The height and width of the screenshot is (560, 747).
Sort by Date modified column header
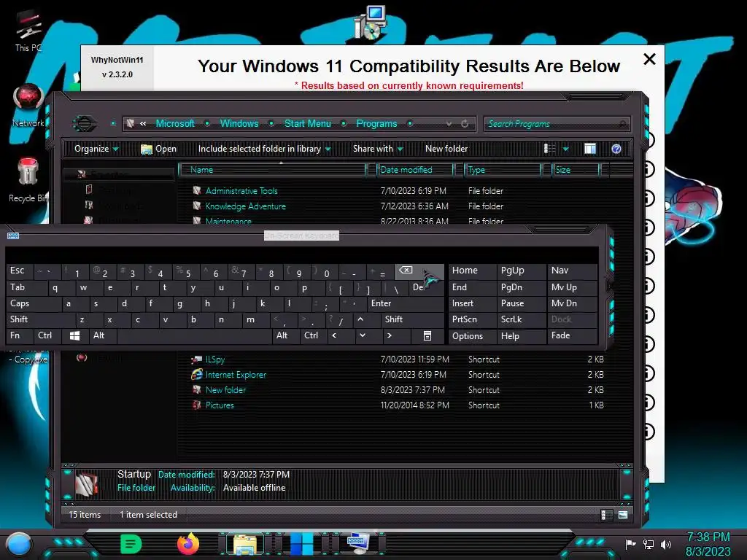point(415,170)
